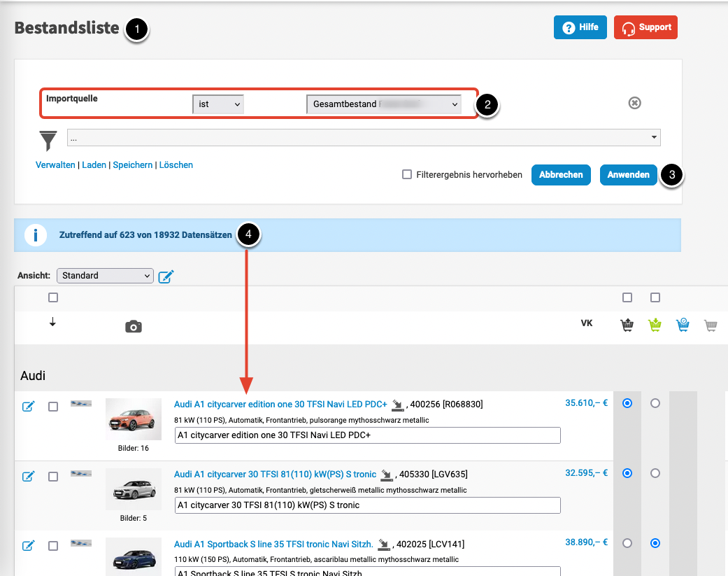Open the 'ist' operator dropdown
The height and width of the screenshot is (576, 728).
[218, 104]
